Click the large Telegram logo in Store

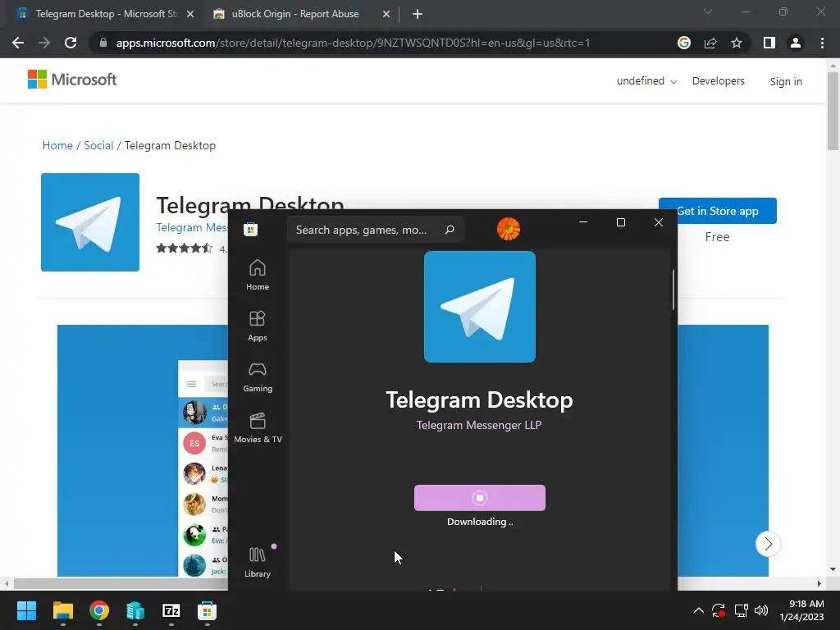[479, 307]
